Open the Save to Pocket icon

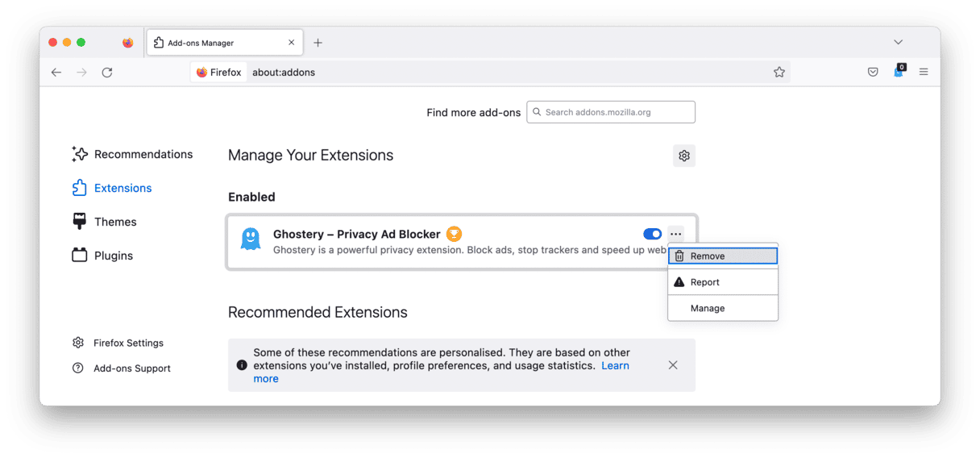point(873,73)
